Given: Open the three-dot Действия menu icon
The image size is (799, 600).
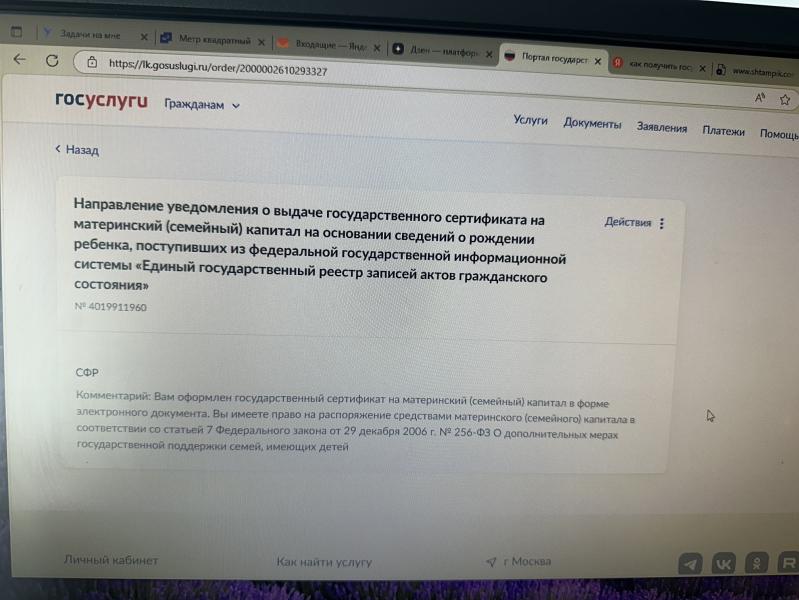Looking at the screenshot, I should pyautogui.click(x=662, y=224).
